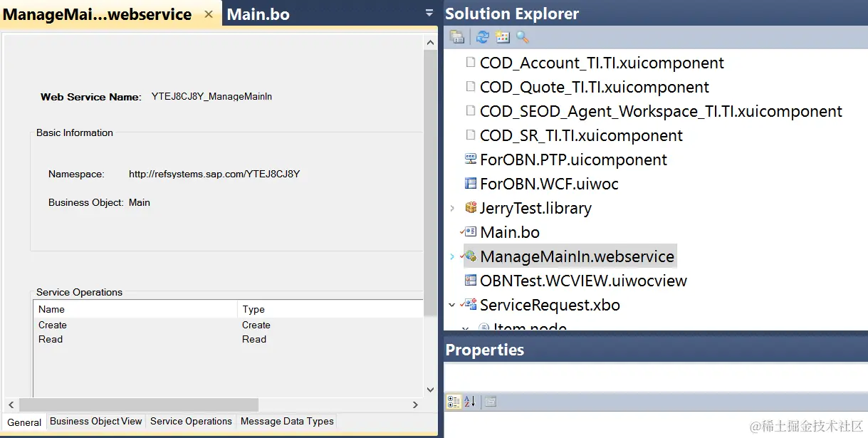The height and width of the screenshot is (438, 868).
Task: Open the Service Operations tab
Action: [x=191, y=422]
